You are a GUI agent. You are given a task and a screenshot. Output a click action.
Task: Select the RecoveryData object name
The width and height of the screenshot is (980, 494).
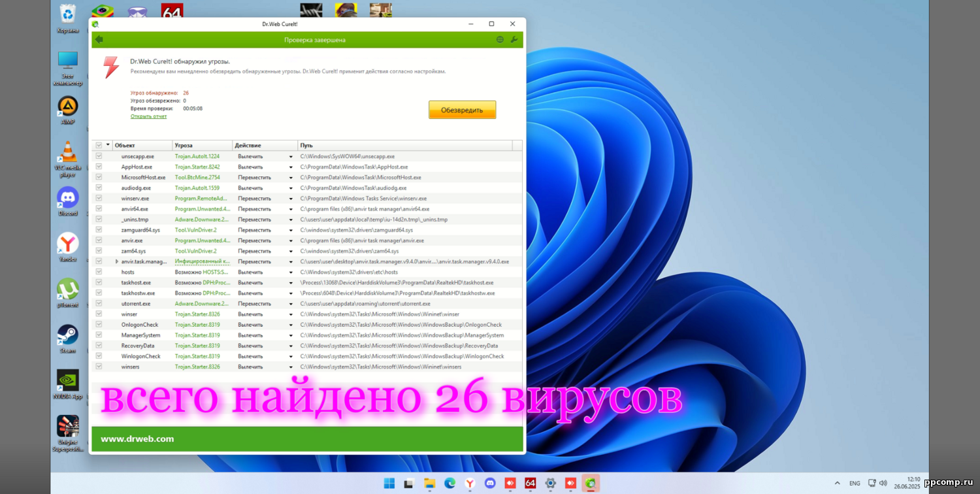pyautogui.click(x=138, y=346)
